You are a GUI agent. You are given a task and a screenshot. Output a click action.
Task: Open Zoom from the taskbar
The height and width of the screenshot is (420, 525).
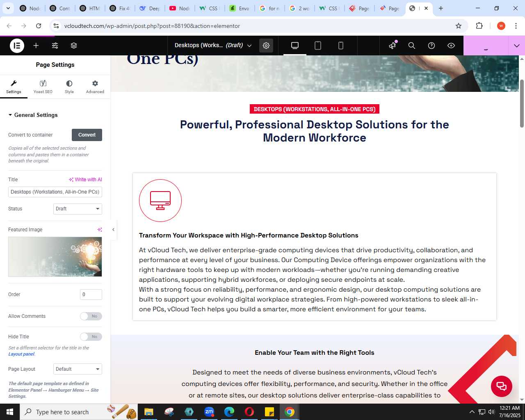(x=209, y=412)
